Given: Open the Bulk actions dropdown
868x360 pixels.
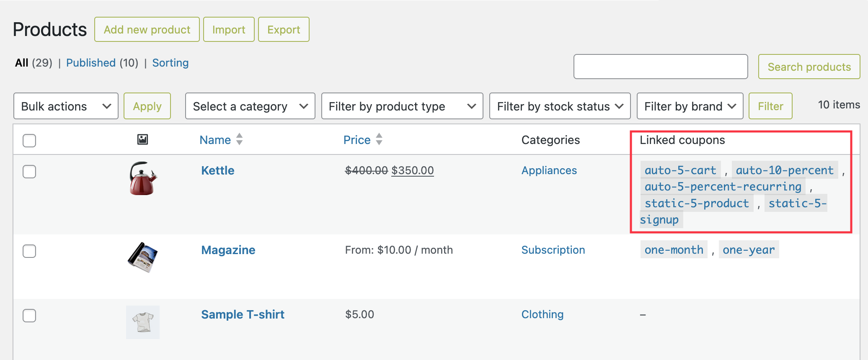Looking at the screenshot, I should [66, 106].
